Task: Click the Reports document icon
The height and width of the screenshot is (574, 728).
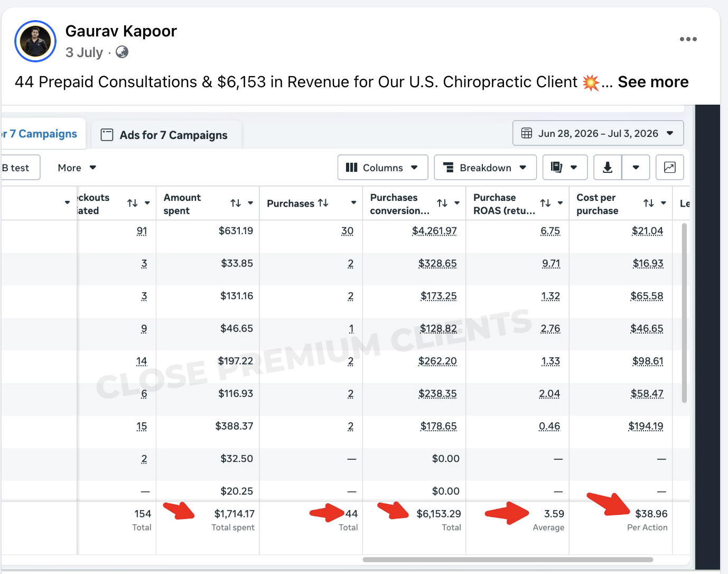Action: (556, 168)
